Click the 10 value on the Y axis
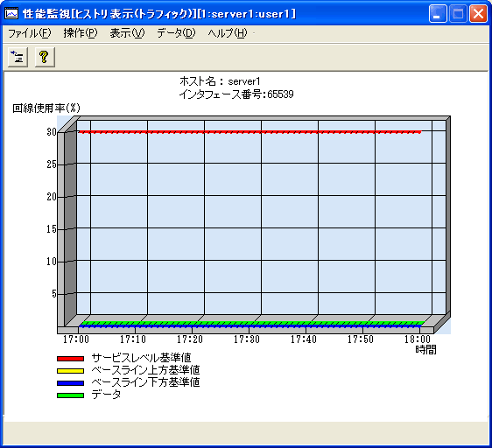 tap(52, 262)
